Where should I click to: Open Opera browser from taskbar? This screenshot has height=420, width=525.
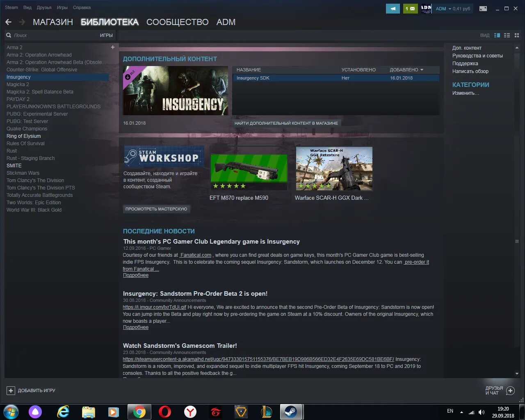(165, 411)
